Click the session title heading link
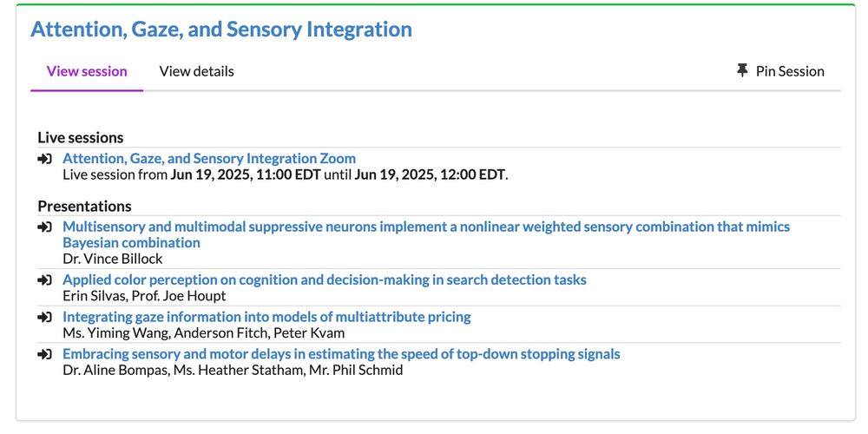868x434 pixels. (x=221, y=29)
